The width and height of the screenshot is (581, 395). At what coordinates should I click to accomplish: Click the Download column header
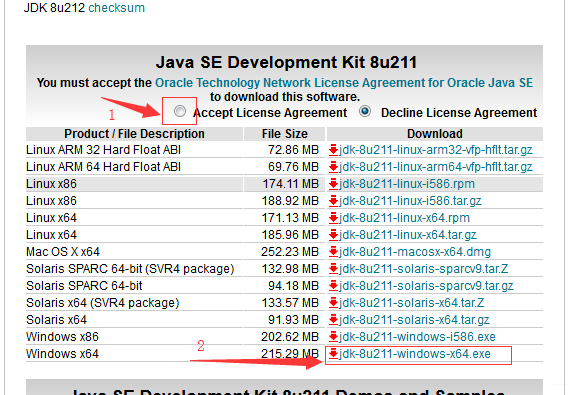click(x=435, y=134)
